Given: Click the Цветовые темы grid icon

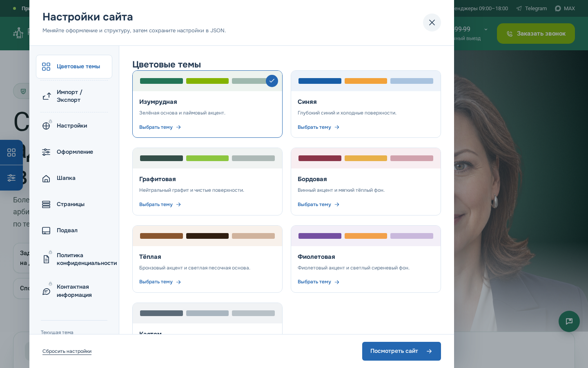Looking at the screenshot, I should tap(46, 67).
